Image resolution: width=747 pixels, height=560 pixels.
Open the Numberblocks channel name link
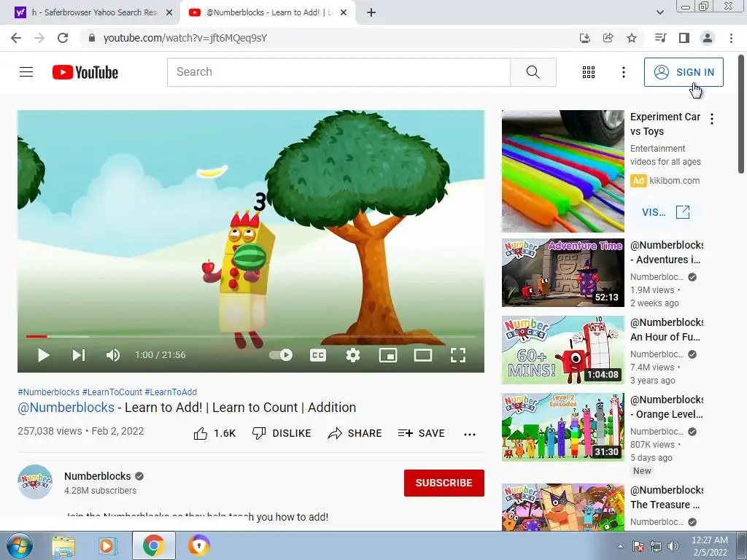coord(98,476)
